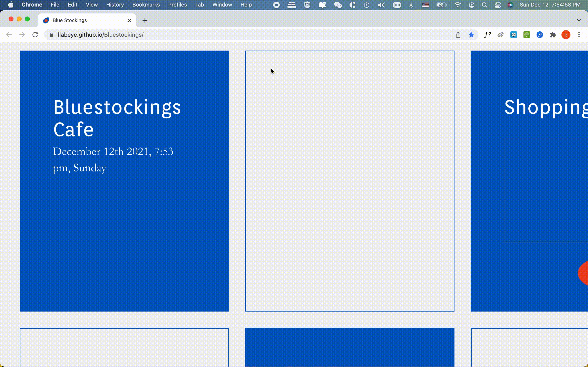Toggle the Bluetooth menu bar icon
Image resolution: width=588 pixels, height=367 pixels.
[x=411, y=5]
